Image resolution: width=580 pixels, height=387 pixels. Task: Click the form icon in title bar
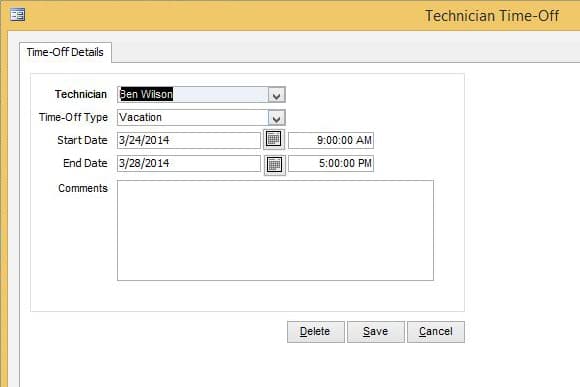click(x=17, y=15)
